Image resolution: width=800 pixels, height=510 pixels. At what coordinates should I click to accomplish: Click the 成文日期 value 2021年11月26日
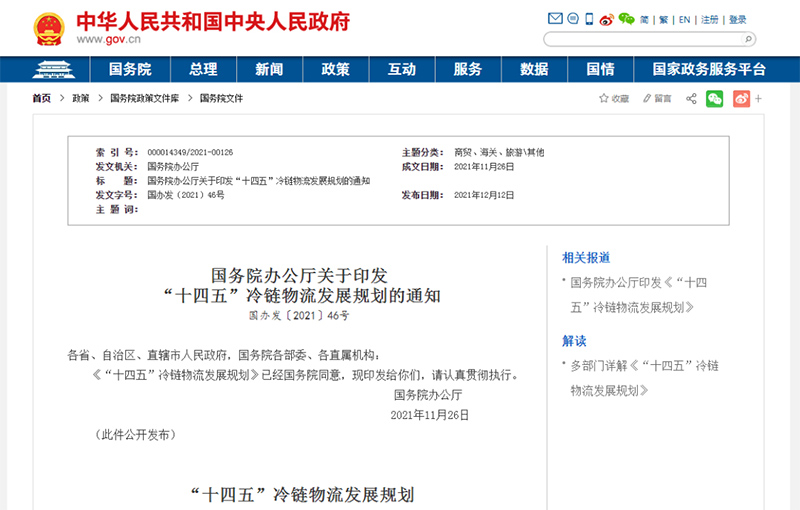click(484, 167)
